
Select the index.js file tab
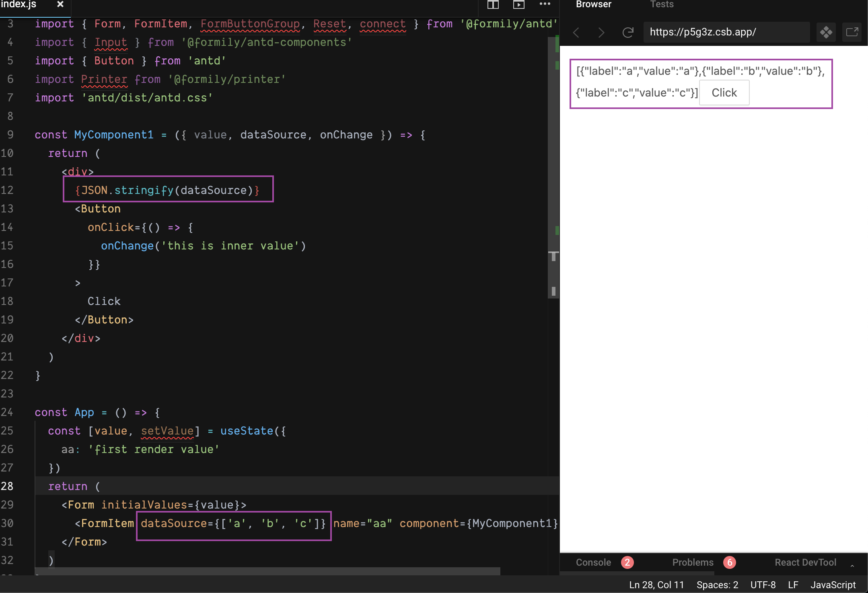tap(19, 4)
